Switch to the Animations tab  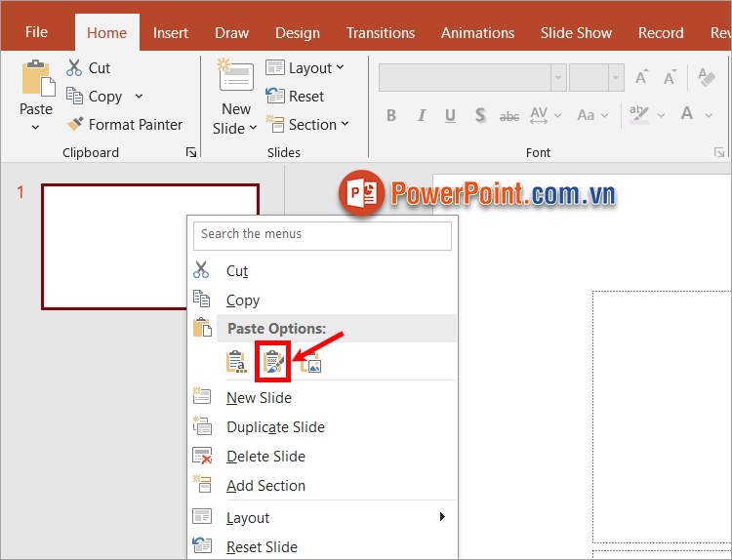[x=477, y=32]
